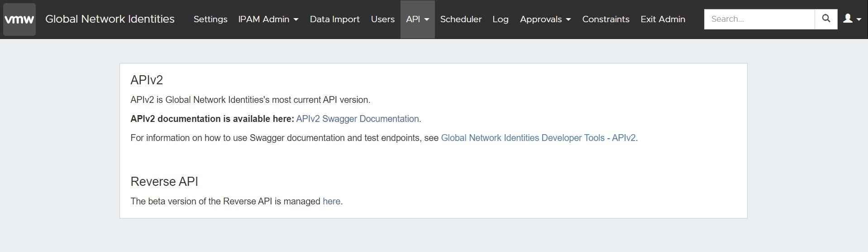Expand the Approvals dropdown
This screenshot has height=252, width=868.
545,19
